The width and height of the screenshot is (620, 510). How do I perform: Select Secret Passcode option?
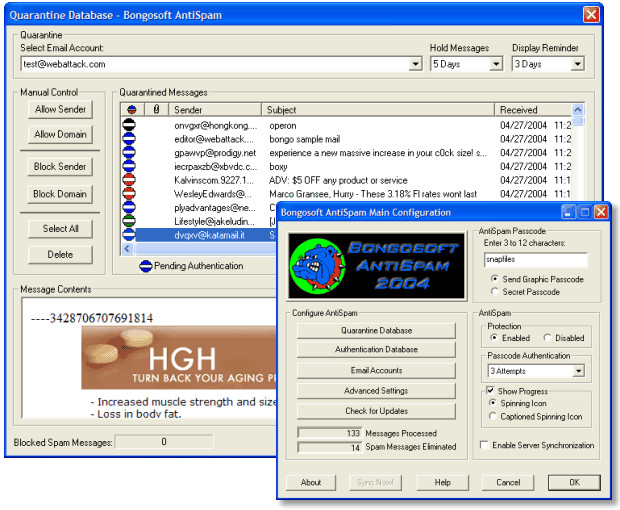[494, 291]
